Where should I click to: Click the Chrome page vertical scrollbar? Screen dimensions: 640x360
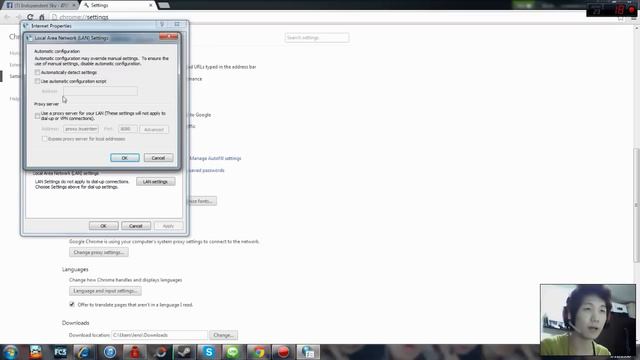click(x=636, y=204)
